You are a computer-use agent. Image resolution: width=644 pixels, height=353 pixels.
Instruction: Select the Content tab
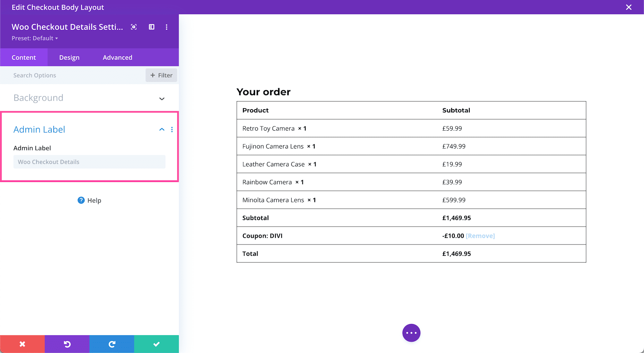pyautogui.click(x=24, y=57)
